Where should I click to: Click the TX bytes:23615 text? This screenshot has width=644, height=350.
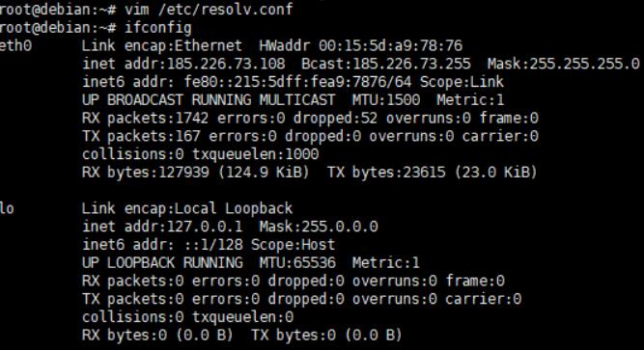tap(386, 173)
